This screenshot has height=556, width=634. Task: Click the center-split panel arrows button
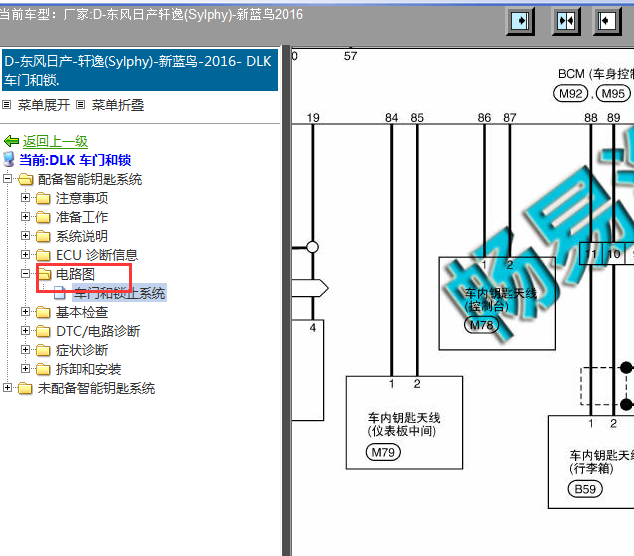pyautogui.click(x=566, y=21)
